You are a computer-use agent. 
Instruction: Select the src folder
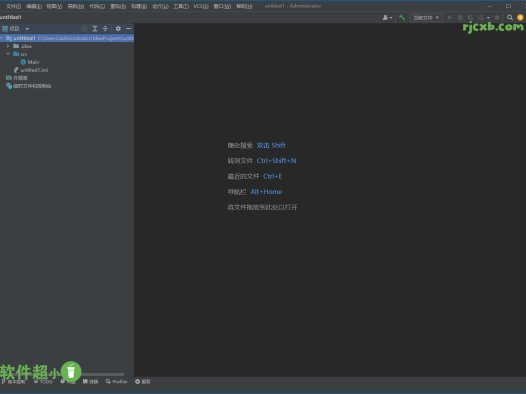pyautogui.click(x=20, y=54)
